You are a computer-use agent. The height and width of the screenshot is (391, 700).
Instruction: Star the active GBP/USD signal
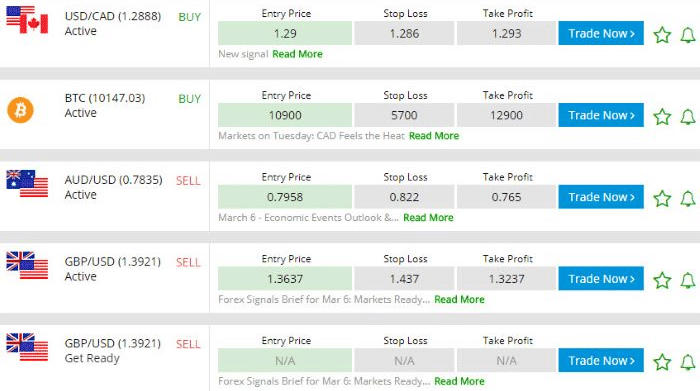click(x=662, y=280)
